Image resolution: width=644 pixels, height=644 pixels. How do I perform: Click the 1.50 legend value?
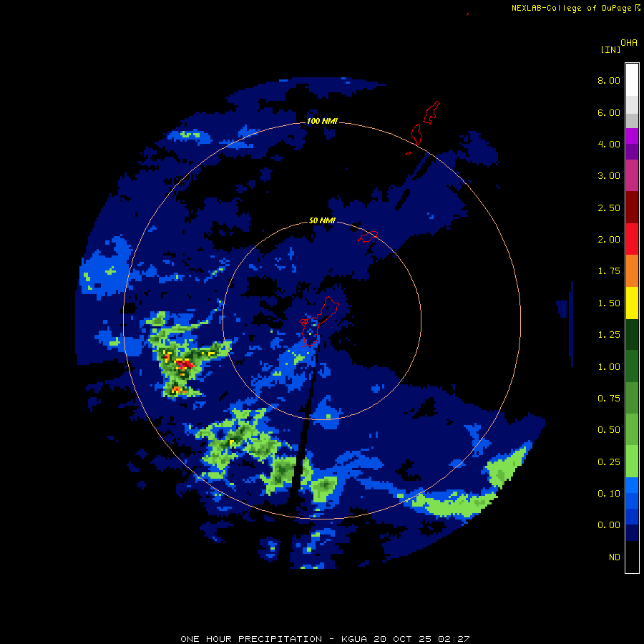point(609,303)
